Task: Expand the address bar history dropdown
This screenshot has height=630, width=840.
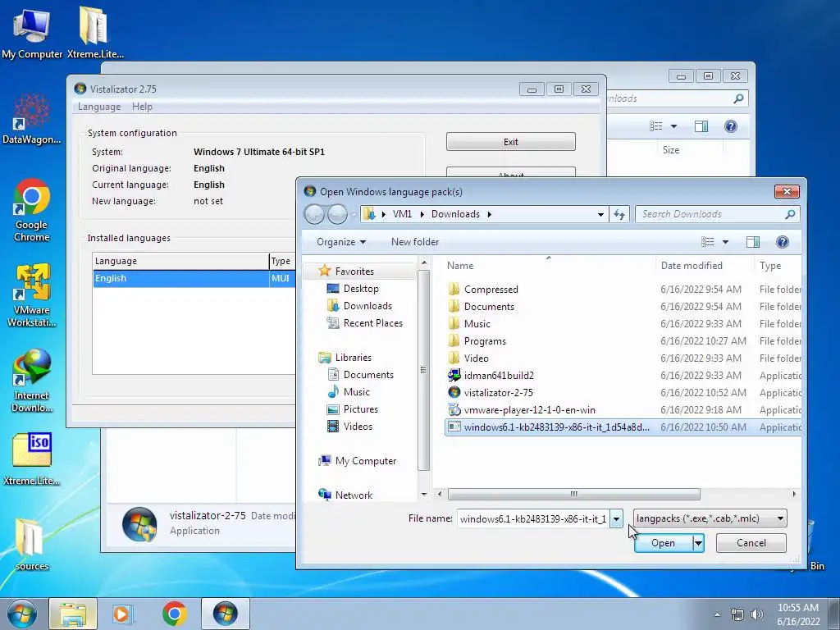Action: (600, 214)
